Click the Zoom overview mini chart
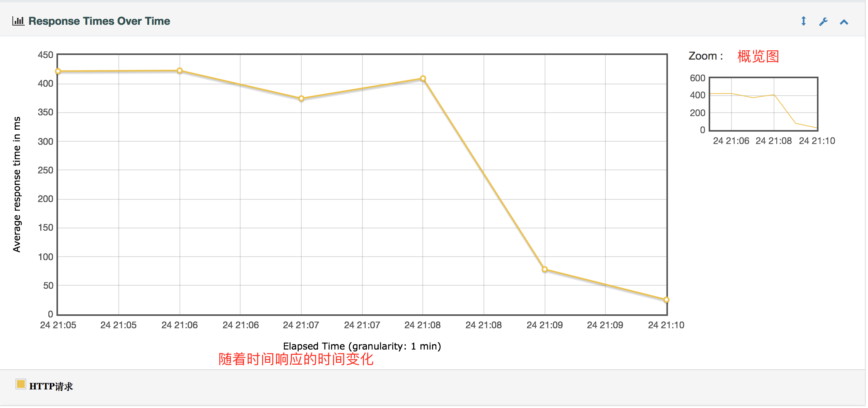This screenshot has width=868, height=408. (x=764, y=105)
